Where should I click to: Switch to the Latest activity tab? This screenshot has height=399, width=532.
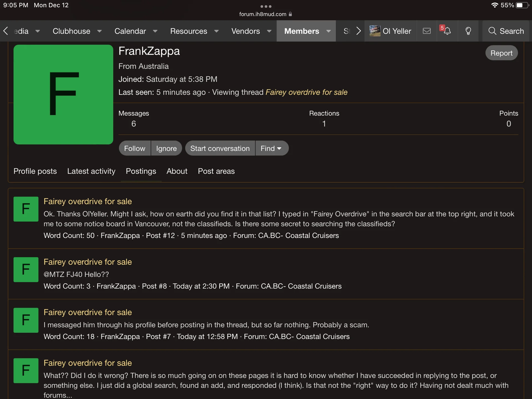point(91,171)
